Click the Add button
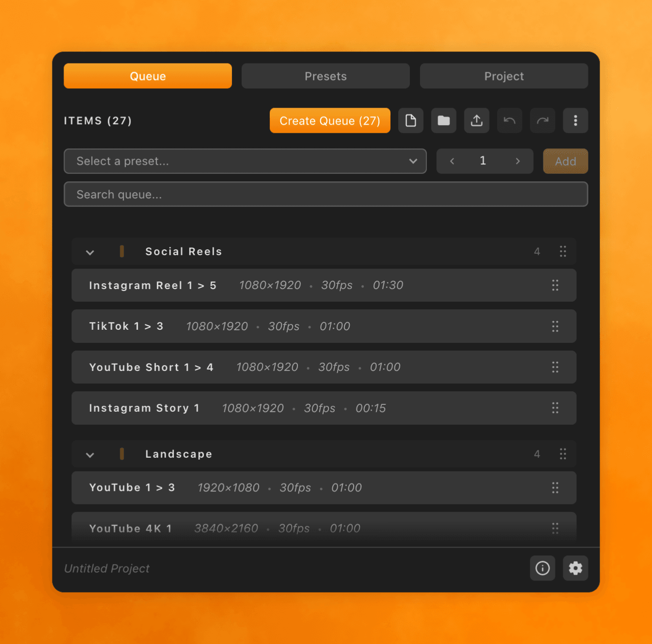The height and width of the screenshot is (644, 652). click(x=566, y=161)
